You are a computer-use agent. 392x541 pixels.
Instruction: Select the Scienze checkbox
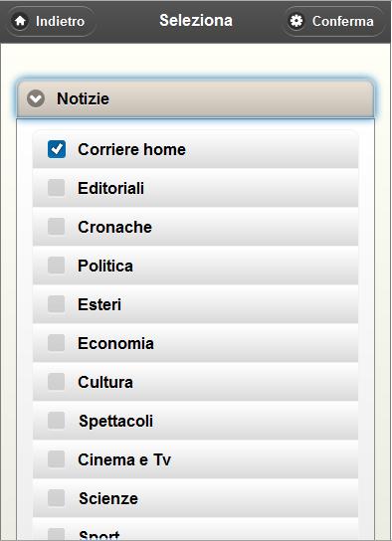[57, 498]
